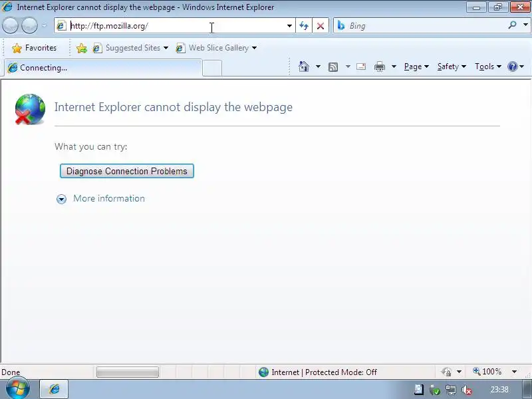
Task: Click the Show Desktop strip
Action: (x=527, y=389)
